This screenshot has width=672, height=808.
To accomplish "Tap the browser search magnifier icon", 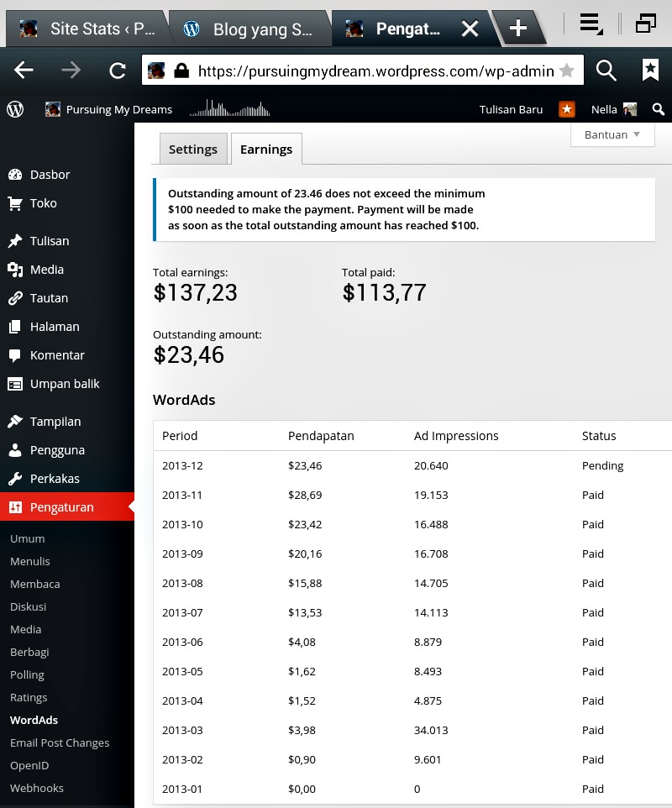I will point(606,71).
